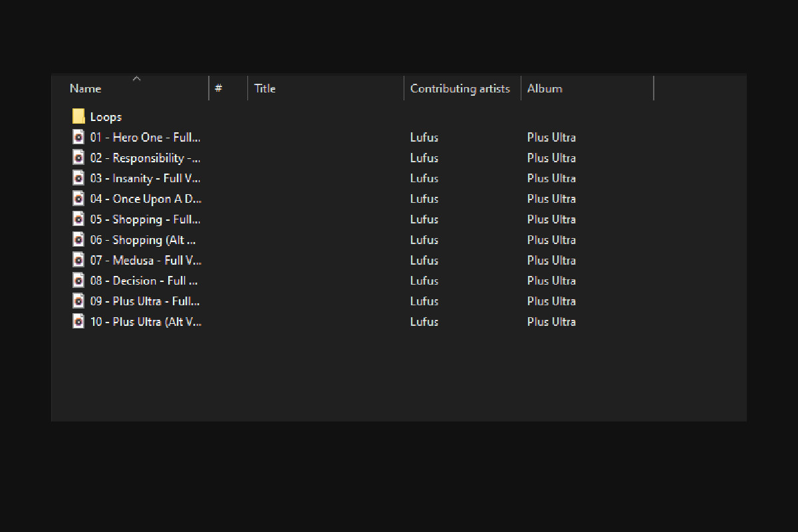Open the Loops folder icon
Image resolution: width=798 pixels, height=532 pixels.
coord(78,117)
